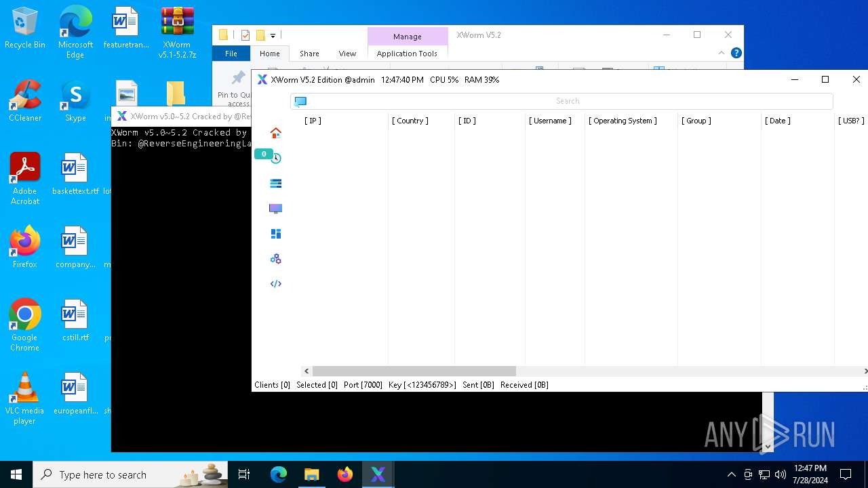Screen dimensions: 868x488
Task: Click the Key [<123456789>] status entry
Action: click(x=422, y=384)
